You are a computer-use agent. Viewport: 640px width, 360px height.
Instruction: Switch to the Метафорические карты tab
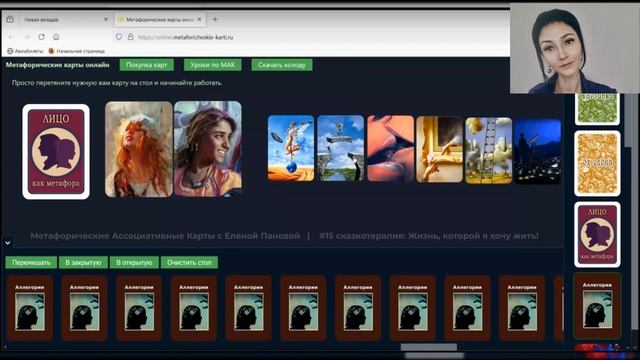click(160, 19)
